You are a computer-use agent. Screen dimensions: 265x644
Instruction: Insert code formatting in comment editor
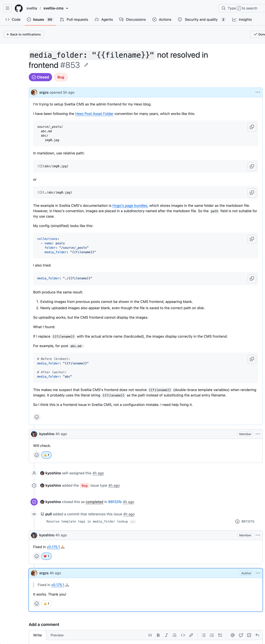tap(183, 635)
